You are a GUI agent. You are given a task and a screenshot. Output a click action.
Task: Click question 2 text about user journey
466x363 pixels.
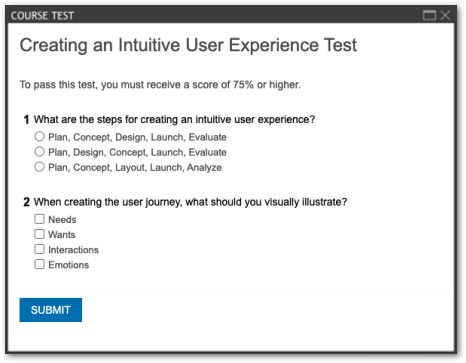[x=190, y=202]
